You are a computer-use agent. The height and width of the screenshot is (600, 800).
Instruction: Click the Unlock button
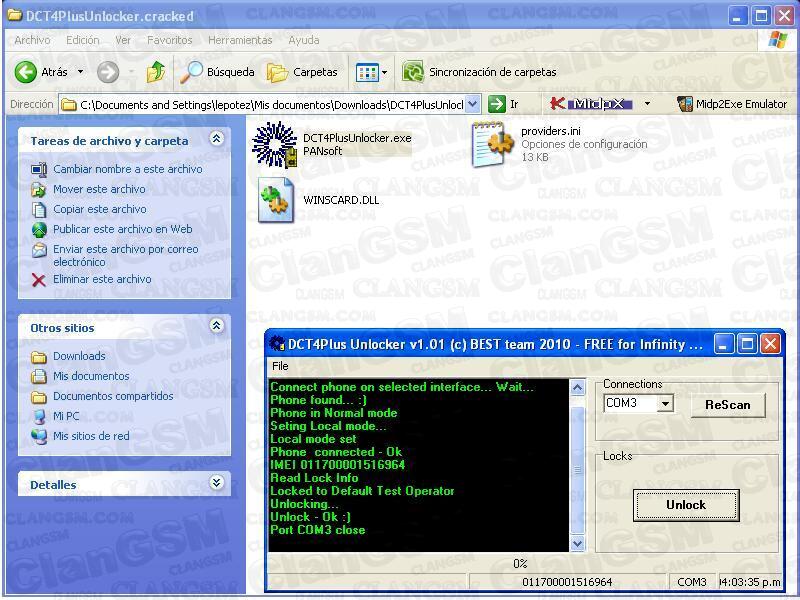pos(686,505)
